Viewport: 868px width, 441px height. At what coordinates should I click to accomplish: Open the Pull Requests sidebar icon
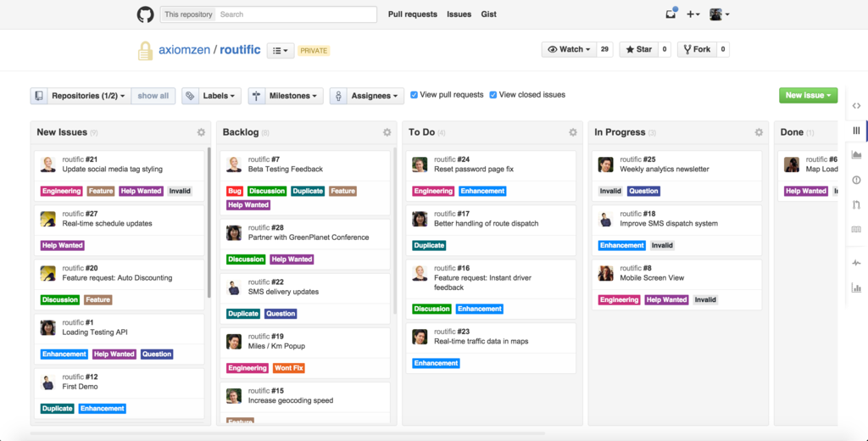click(x=856, y=204)
